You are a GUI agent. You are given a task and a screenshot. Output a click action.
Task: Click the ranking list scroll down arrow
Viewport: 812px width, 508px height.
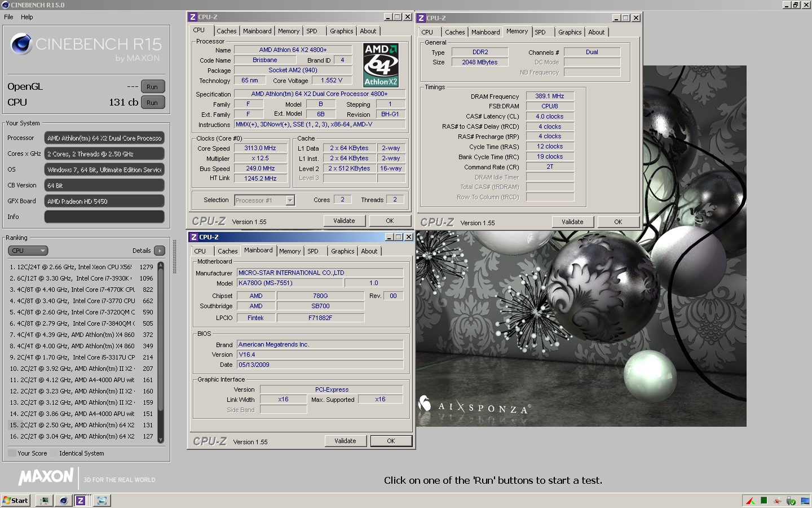160,439
